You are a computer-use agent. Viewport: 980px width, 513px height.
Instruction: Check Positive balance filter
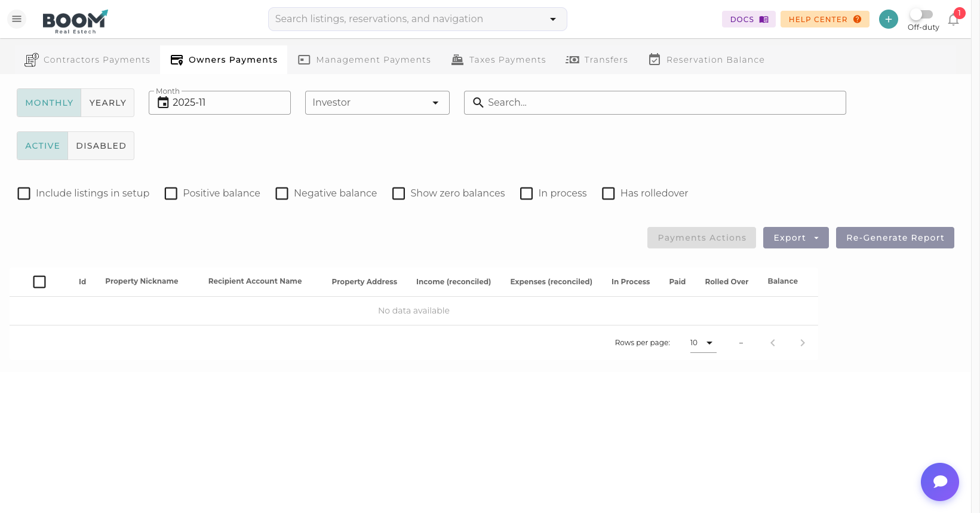pyautogui.click(x=171, y=193)
